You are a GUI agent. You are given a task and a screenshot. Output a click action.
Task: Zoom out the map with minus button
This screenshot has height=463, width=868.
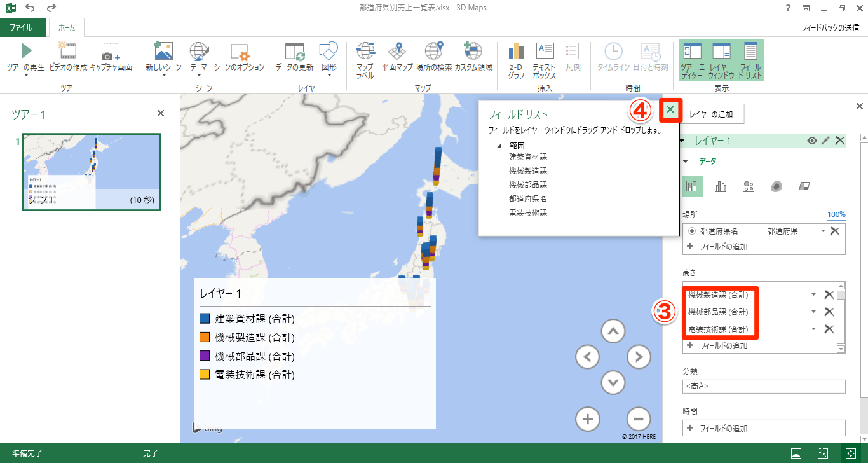639,419
